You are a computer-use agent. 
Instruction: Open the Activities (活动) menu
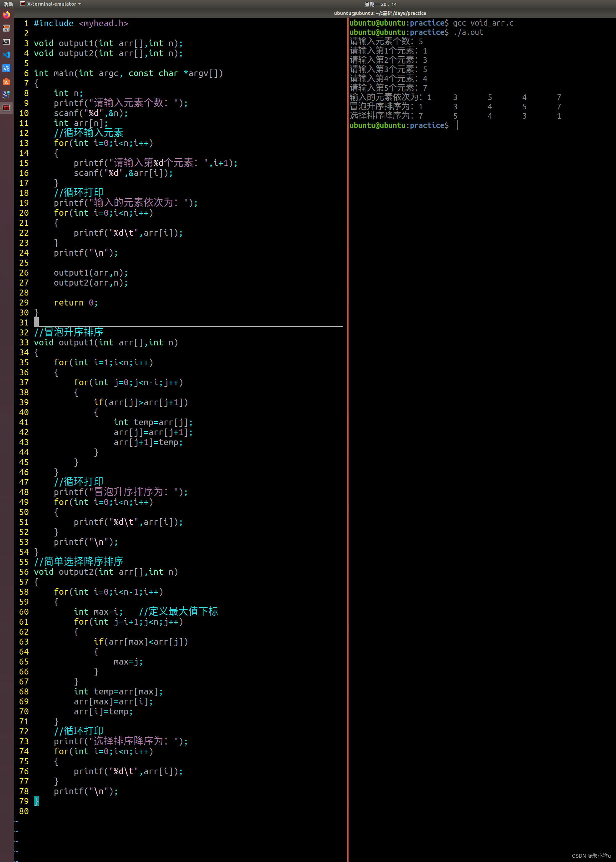click(8, 4)
